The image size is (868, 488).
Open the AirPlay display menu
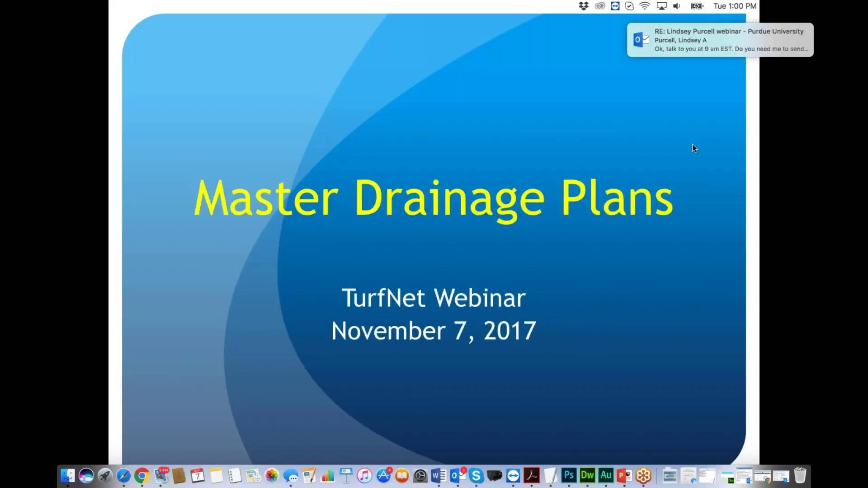click(x=661, y=6)
